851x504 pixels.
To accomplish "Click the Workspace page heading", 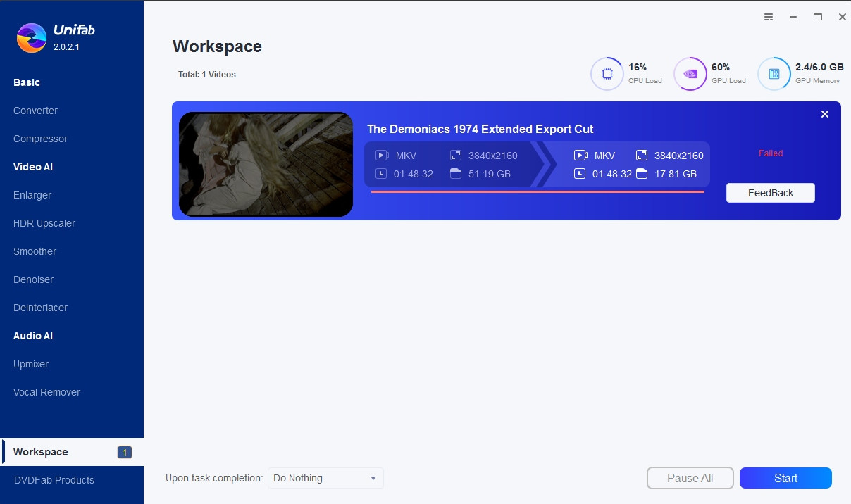I will (x=217, y=46).
